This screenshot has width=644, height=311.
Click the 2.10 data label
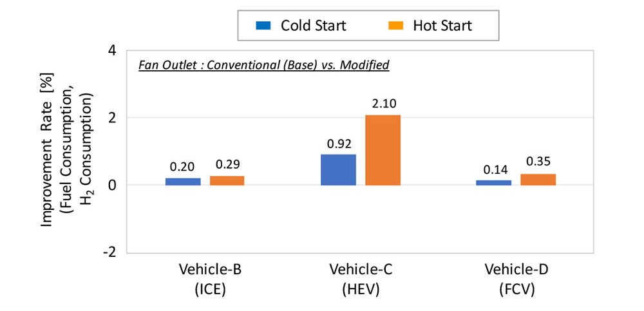pyautogui.click(x=383, y=104)
